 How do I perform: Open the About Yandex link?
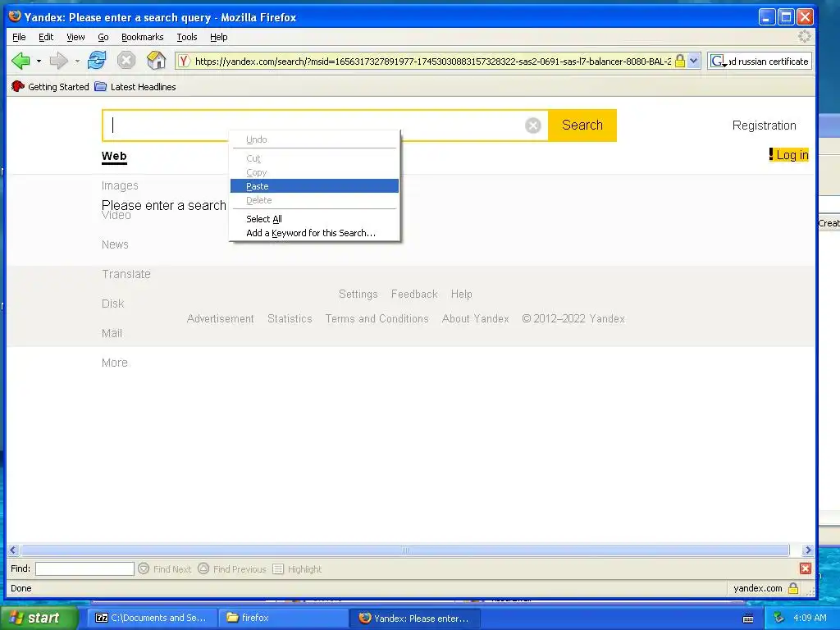pos(475,319)
